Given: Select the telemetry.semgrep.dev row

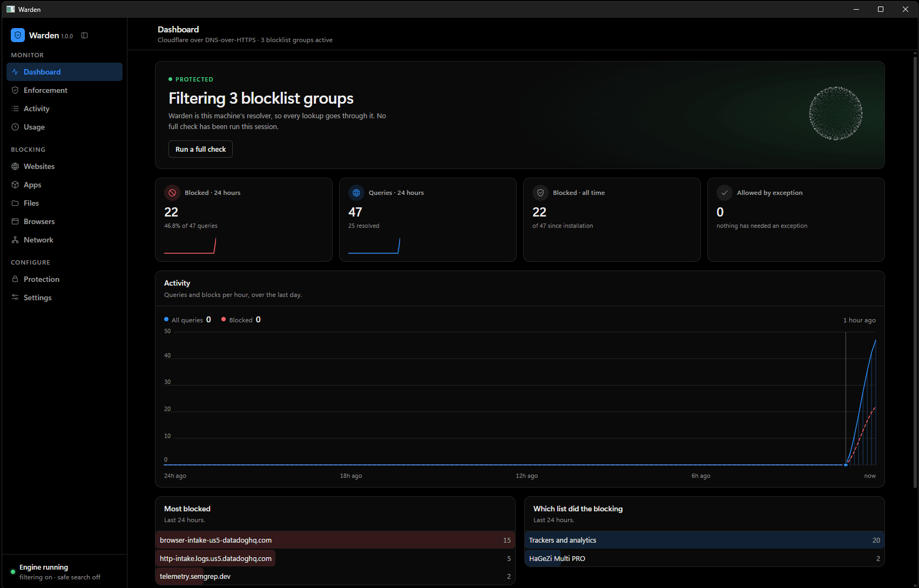Looking at the screenshot, I should click(x=335, y=576).
